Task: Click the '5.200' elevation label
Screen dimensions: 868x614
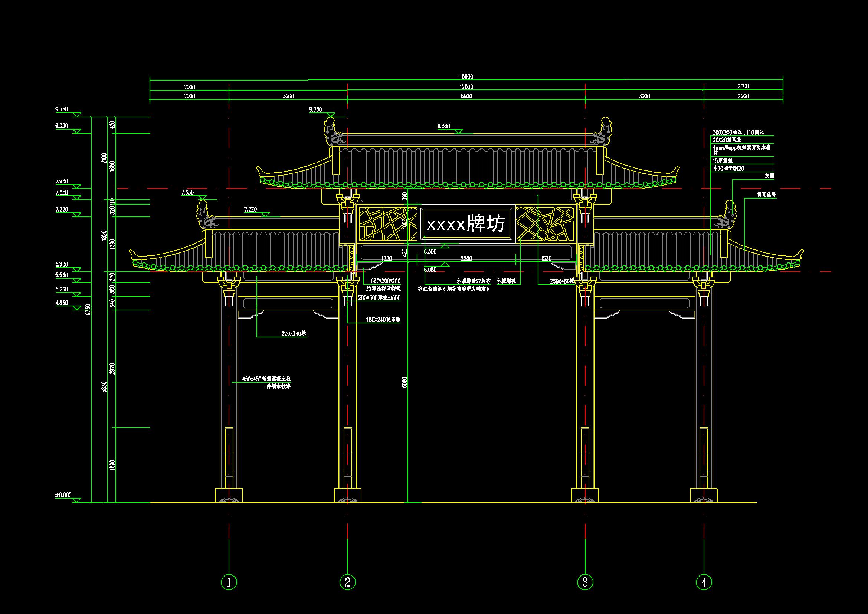Action: (62, 289)
